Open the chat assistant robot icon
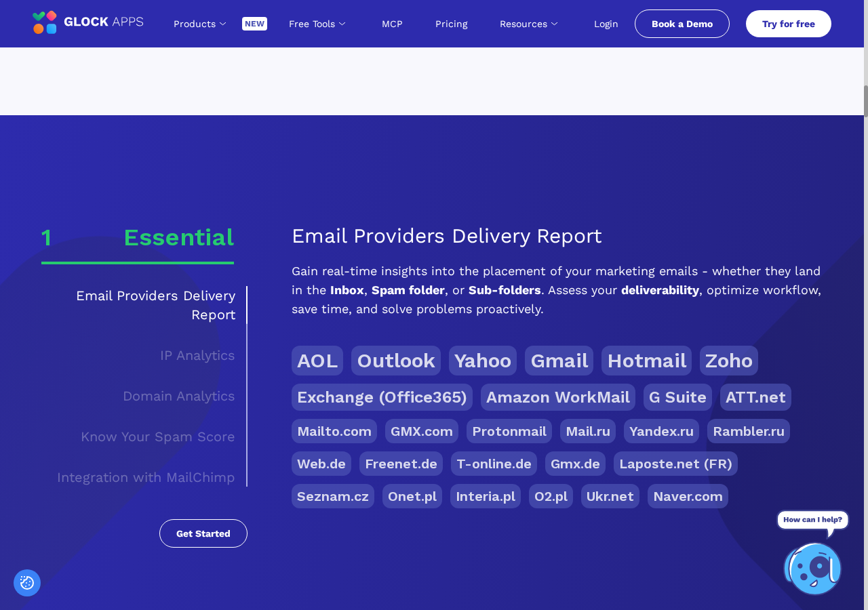Viewport: 868px width, 610px height. (812, 568)
